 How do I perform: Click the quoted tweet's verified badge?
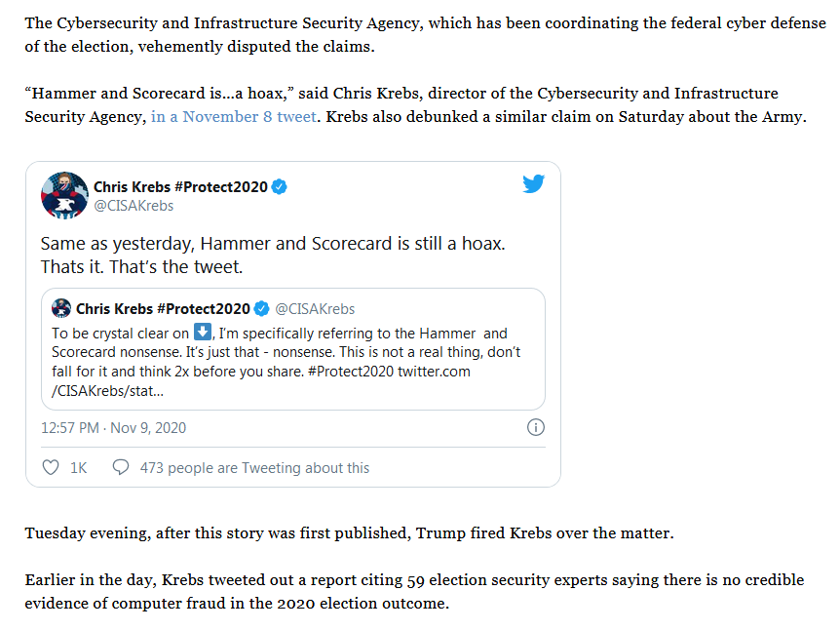(261, 309)
